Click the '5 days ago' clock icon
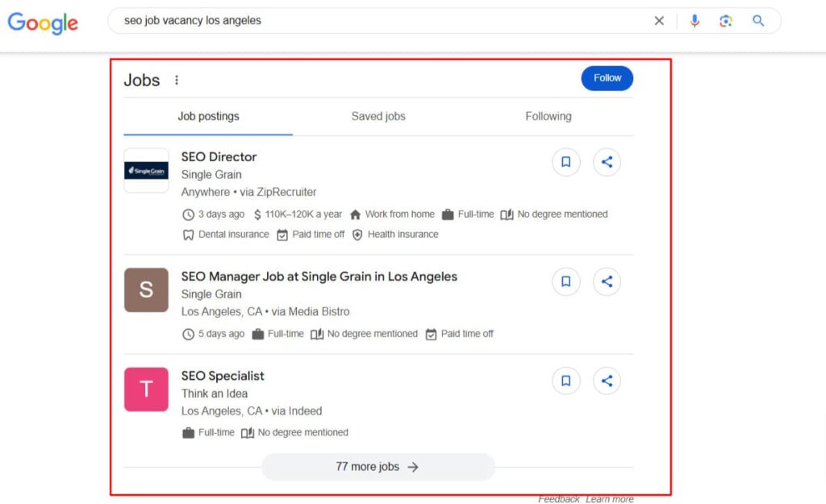Viewport: 826px width, 504px height. 188,335
